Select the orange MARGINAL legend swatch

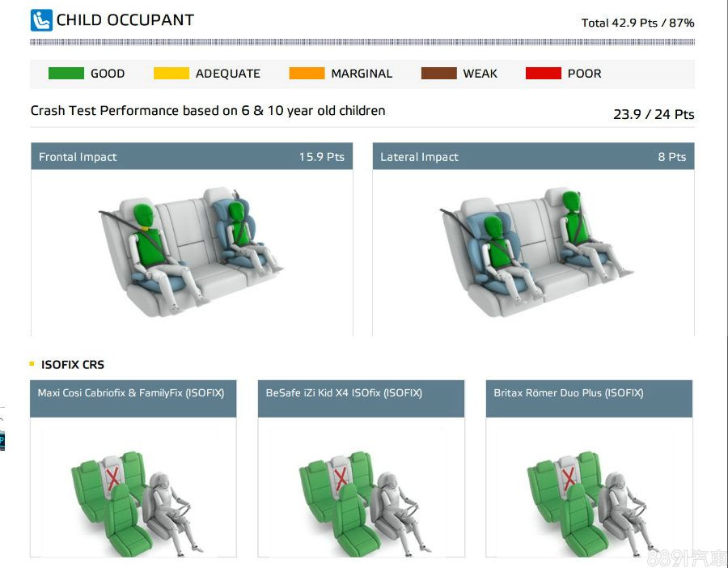pos(307,74)
